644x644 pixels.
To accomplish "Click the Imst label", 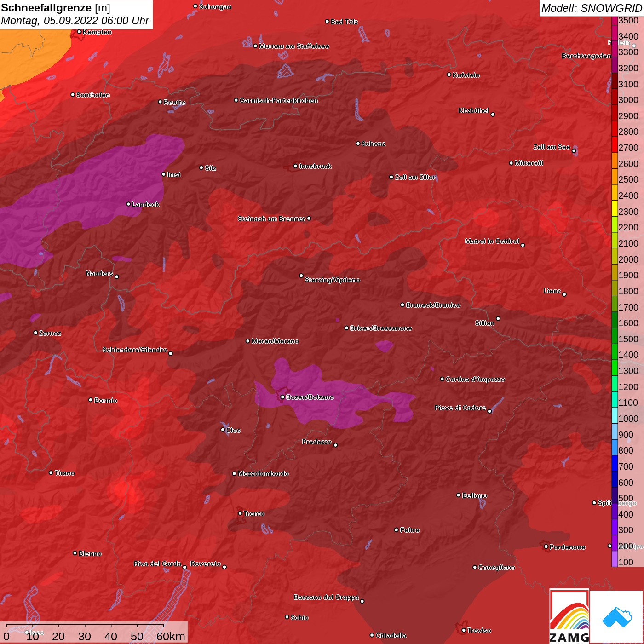I will click(x=174, y=174).
